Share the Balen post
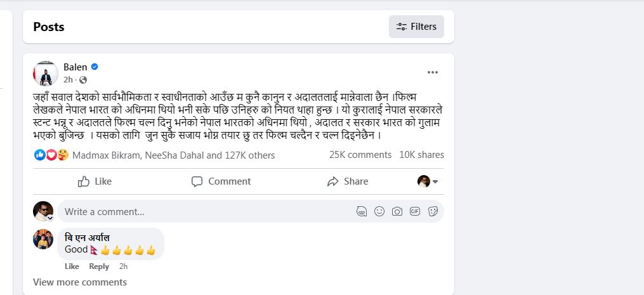The width and height of the screenshot is (644, 295). (348, 181)
